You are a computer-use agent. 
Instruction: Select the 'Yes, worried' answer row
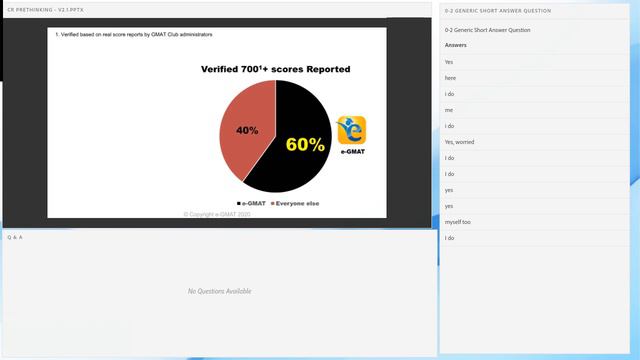(535, 142)
